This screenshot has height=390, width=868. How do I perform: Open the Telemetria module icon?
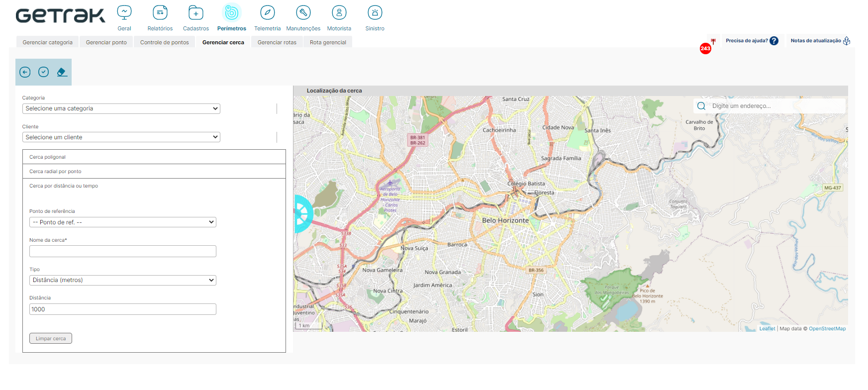[x=268, y=12]
